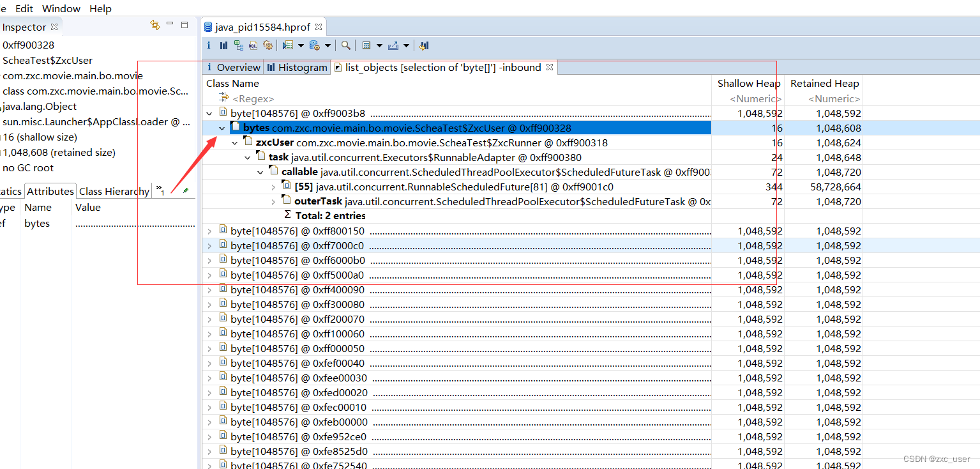Image resolution: width=980 pixels, height=469 pixels.
Task: Expand byte[1048576] @ 0xff400090 row
Action: [x=209, y=290]
